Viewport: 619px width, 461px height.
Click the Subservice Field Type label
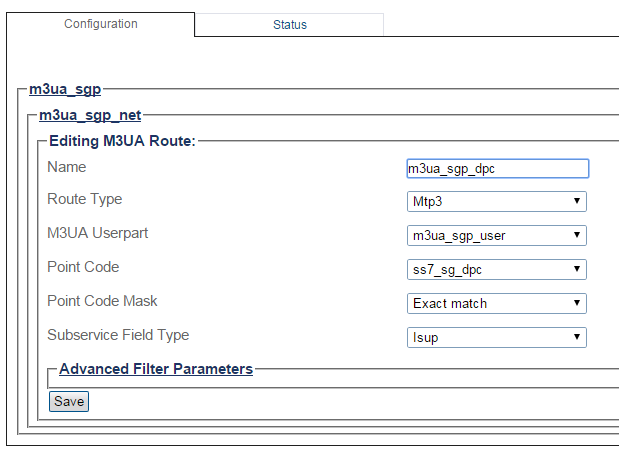pyautogui.click(x=118, y=335)
